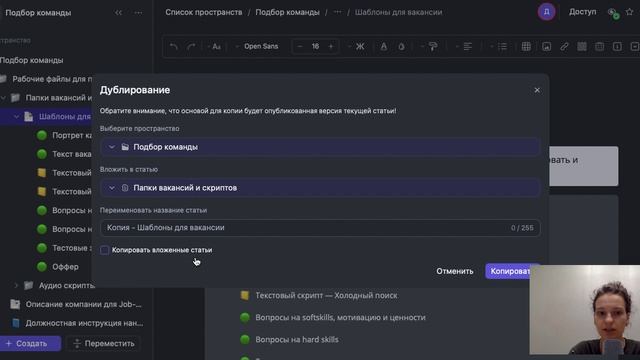This screenshot has width=640, height=360.
Task: Open the text color tool
Action: [x=384, y=47]
